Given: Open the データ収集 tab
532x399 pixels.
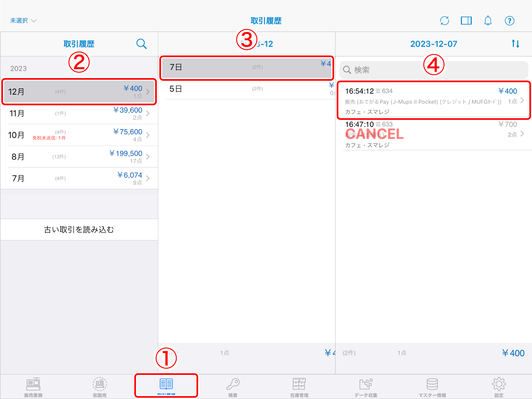Looking at the screenshot, I should pos(366,387).
